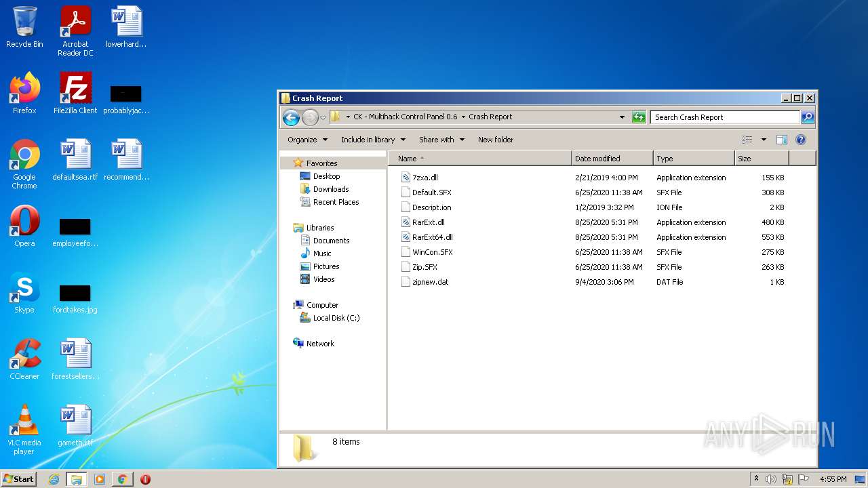Screen dimensions: 868x488
Task: Click Opera icon in taskbar
Action: click(145, 479)
